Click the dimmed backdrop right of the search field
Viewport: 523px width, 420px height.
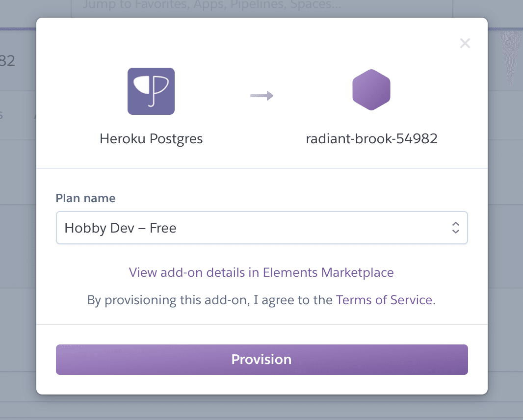coord(486,8)
